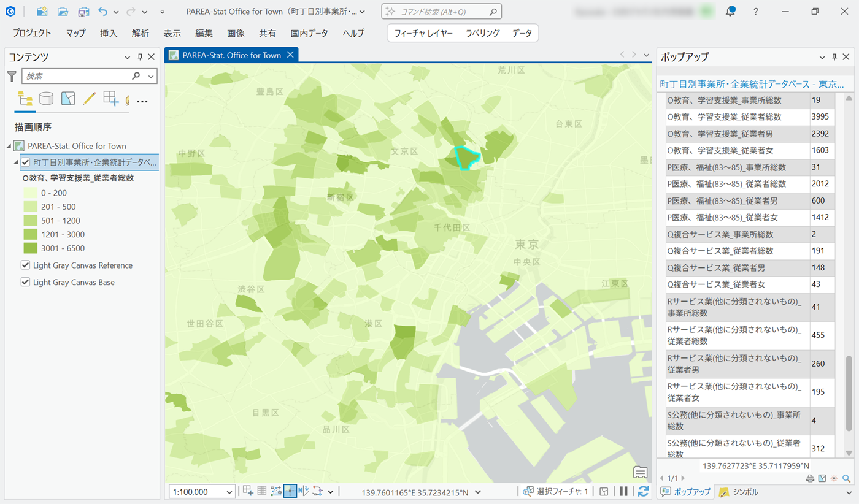The width and height of the screenshot is (859, 504).
Task: Select the List By Editing pencil icon
Action: click(89, 99)
